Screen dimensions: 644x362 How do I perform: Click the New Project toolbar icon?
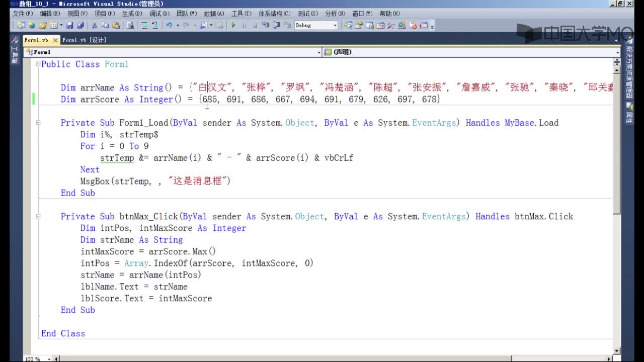pyautogui.click(x=21, y=25)
